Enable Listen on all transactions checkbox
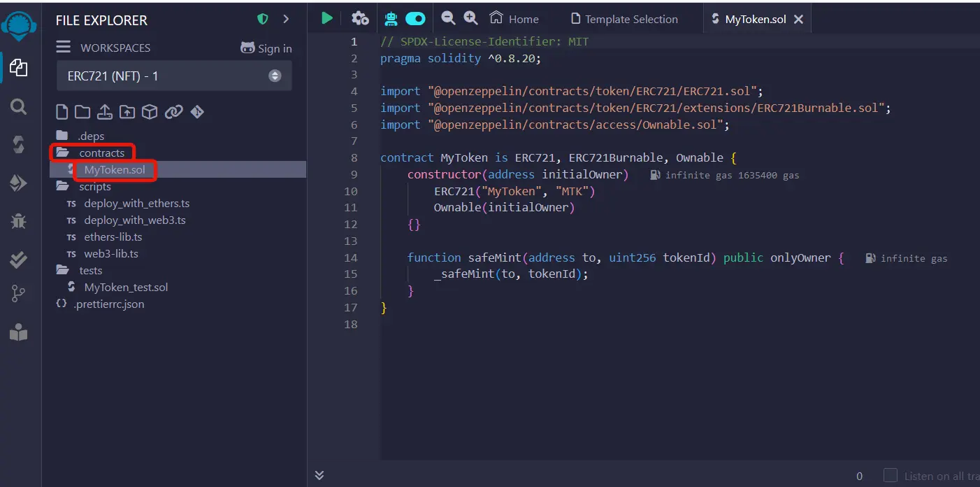Viewport: 980px width, 487px height. 890,476
